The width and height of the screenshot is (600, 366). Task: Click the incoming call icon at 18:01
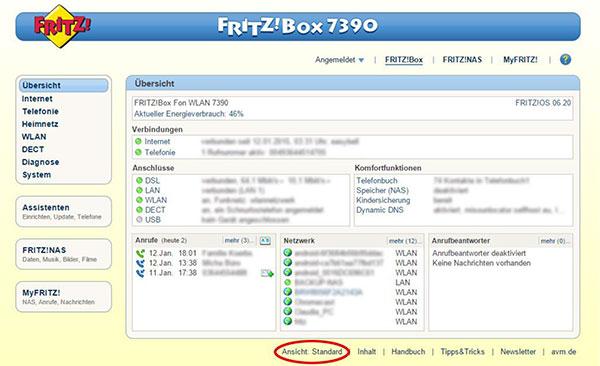point(140,253)
